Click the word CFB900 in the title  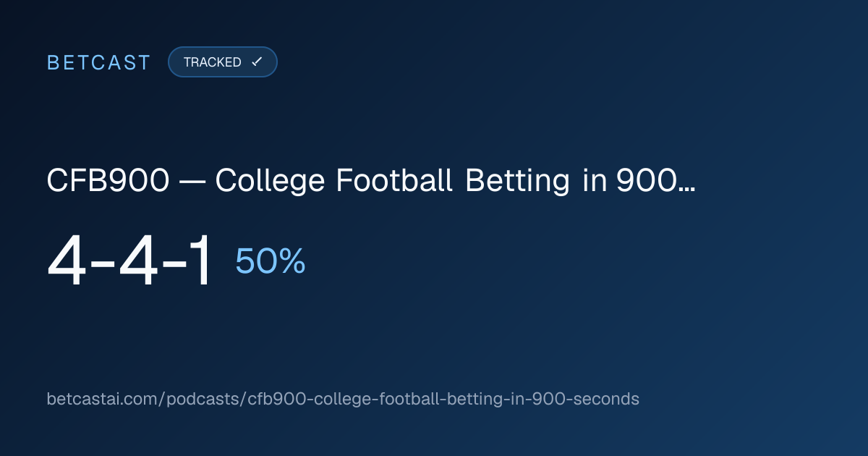click(x=109, y=181)
